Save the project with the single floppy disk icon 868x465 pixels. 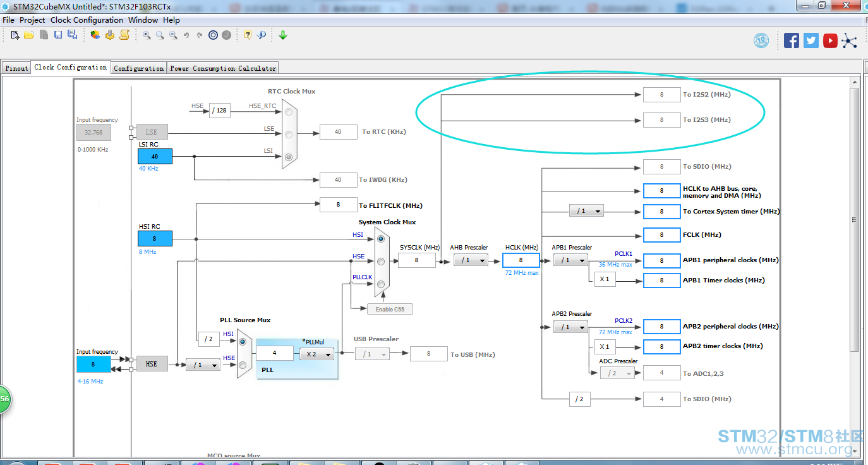(x=58, y=35)
